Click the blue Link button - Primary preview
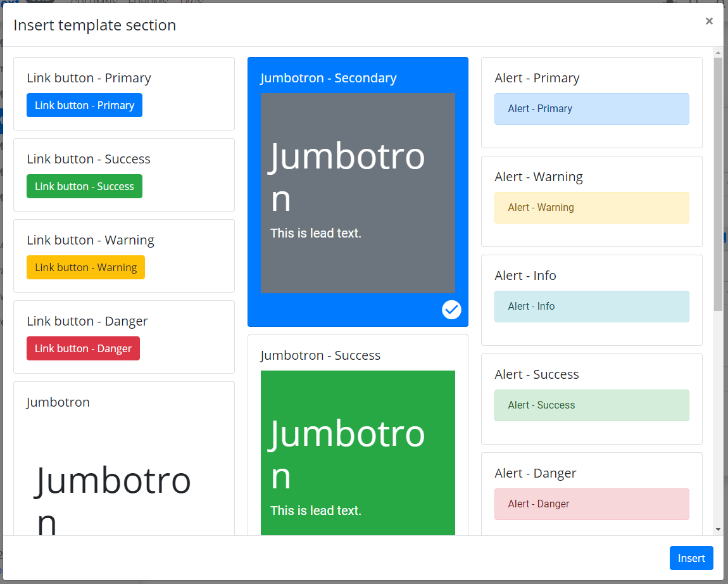Screen dimensions: 728x584 (x=84, y=105)
